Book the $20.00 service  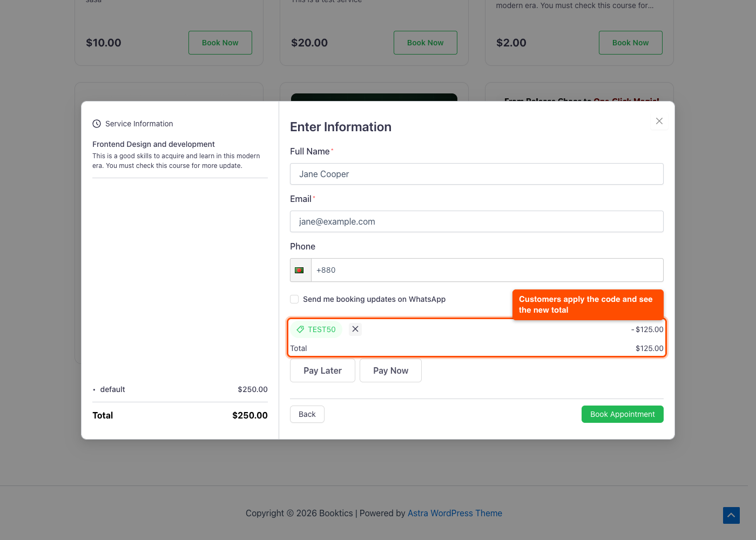(426, 43)
